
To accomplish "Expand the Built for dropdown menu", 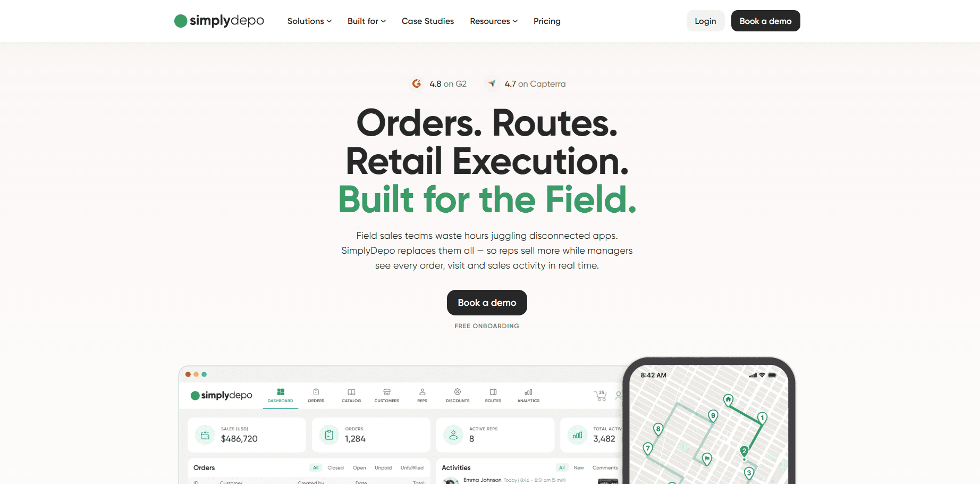I will (x=367, y=21).
